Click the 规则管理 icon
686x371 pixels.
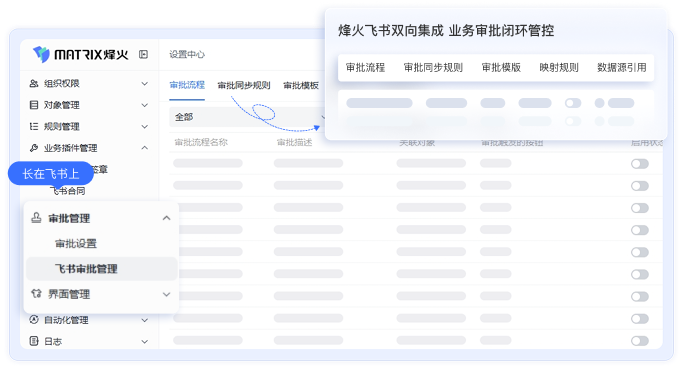pos(34,126)
